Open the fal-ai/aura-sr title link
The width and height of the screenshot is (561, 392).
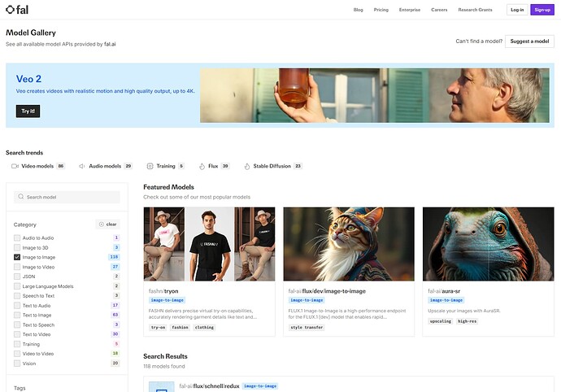click(x=444, y=291)
